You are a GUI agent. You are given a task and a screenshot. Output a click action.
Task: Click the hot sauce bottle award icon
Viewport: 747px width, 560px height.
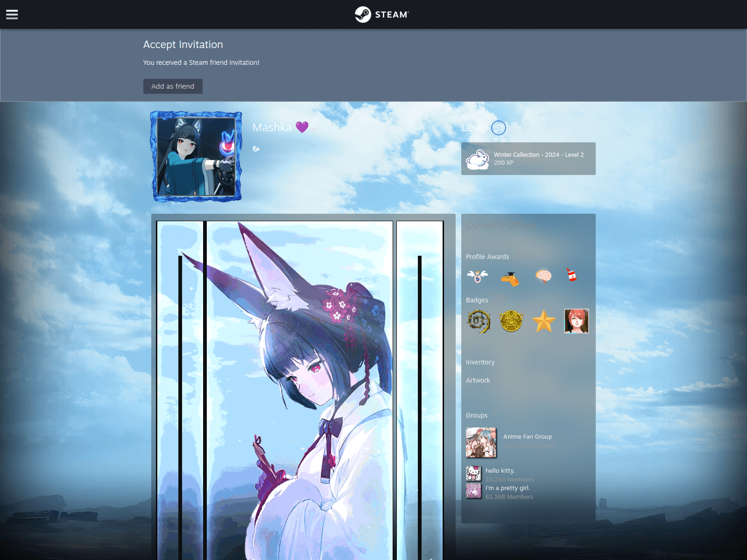click(571, 275)
